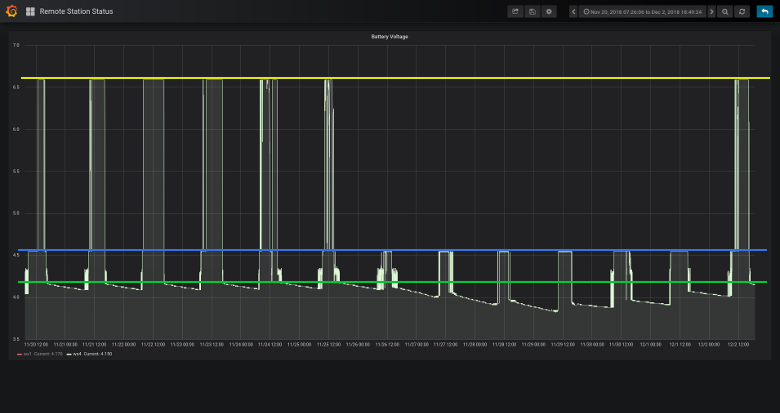Zoom out the time range with the magnifier icon

(725, 11)
